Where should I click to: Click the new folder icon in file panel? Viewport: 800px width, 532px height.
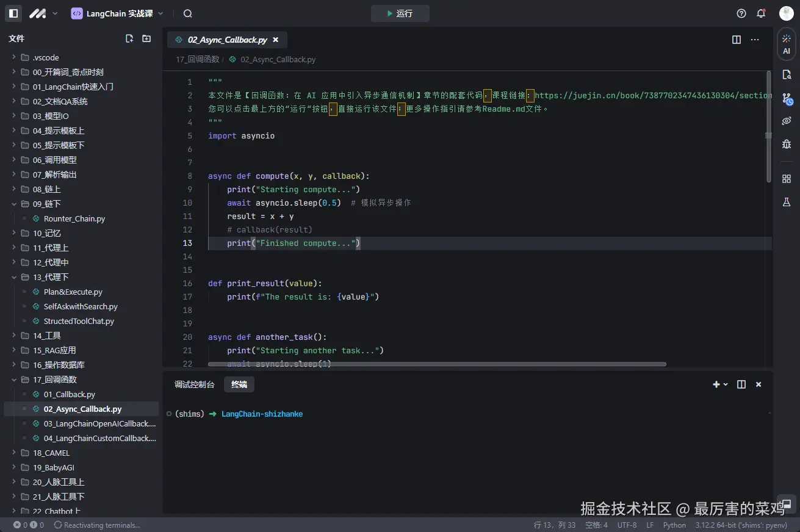coord(146,38)
